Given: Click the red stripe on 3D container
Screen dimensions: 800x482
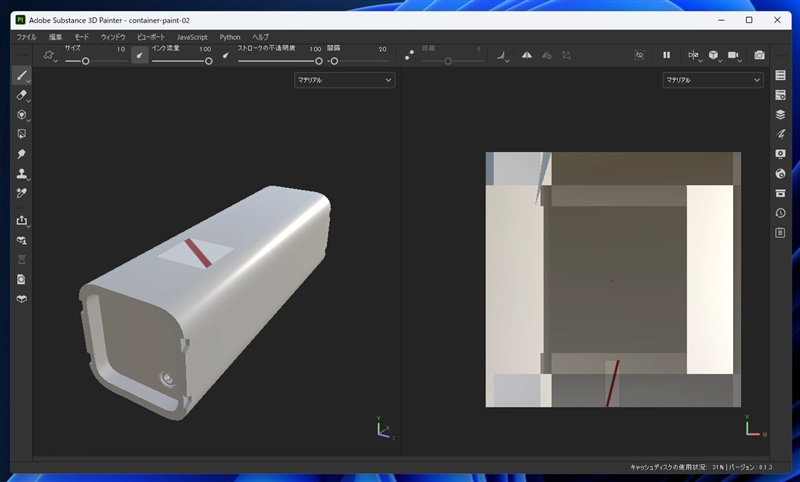Looking at the screenshot, I should point(198,252).
